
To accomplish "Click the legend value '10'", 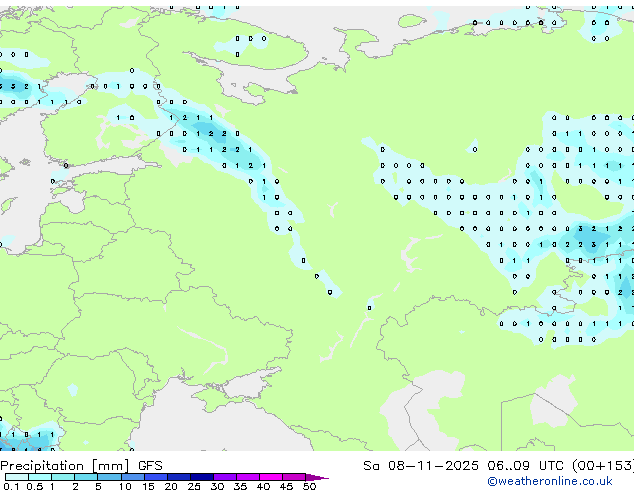I will click(125, 486).
